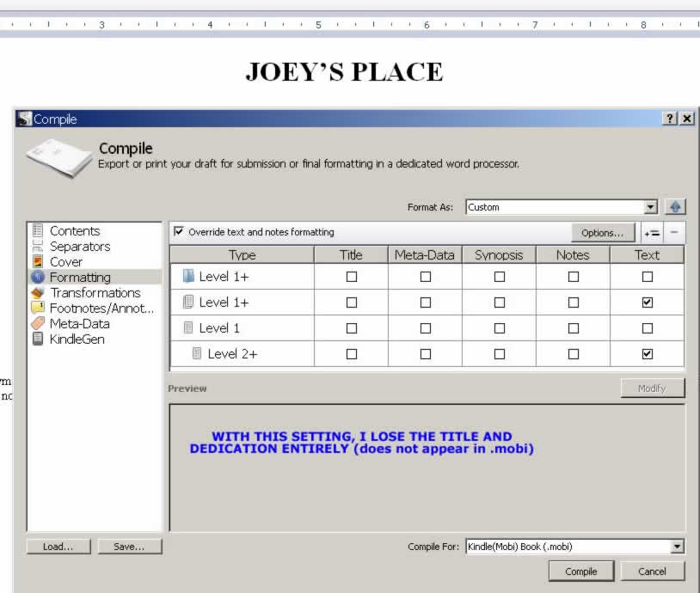The height and width of the screenshot is (593, 700).
Task: Click the blue up-arrow button beside Format As
Action: pos(675,207)
